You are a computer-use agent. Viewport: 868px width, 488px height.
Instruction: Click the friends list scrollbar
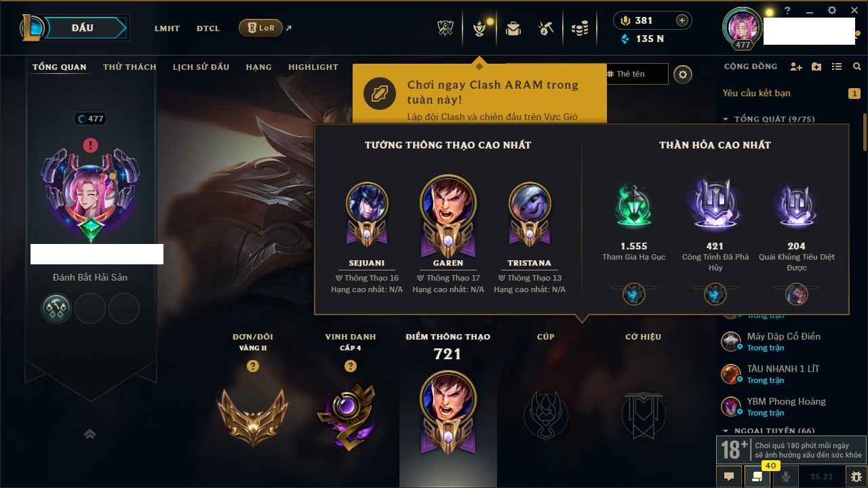pos(865,132)
